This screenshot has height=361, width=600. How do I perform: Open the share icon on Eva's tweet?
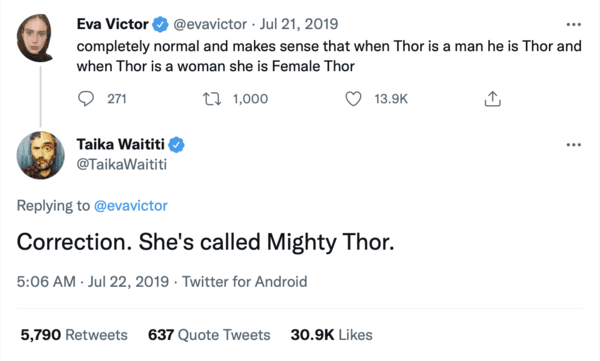click(492, 99)
